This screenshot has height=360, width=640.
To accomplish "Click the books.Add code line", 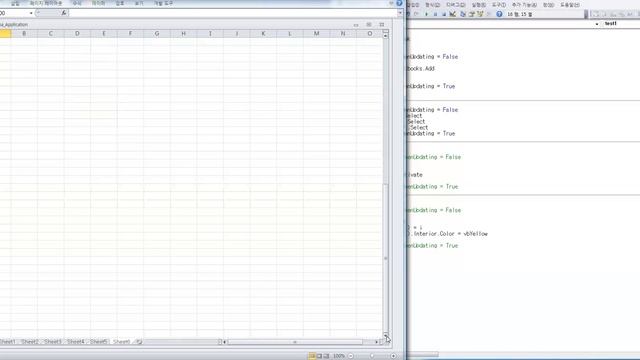I will [x=421, y=69].
